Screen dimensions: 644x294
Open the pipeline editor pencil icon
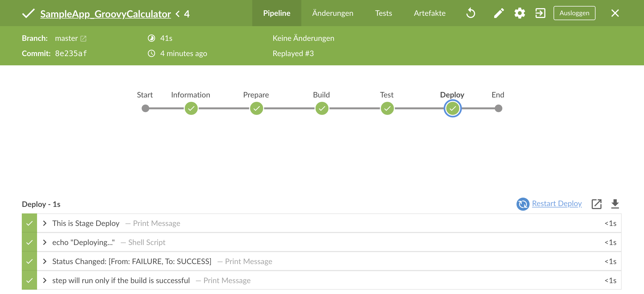coord(499,13)
